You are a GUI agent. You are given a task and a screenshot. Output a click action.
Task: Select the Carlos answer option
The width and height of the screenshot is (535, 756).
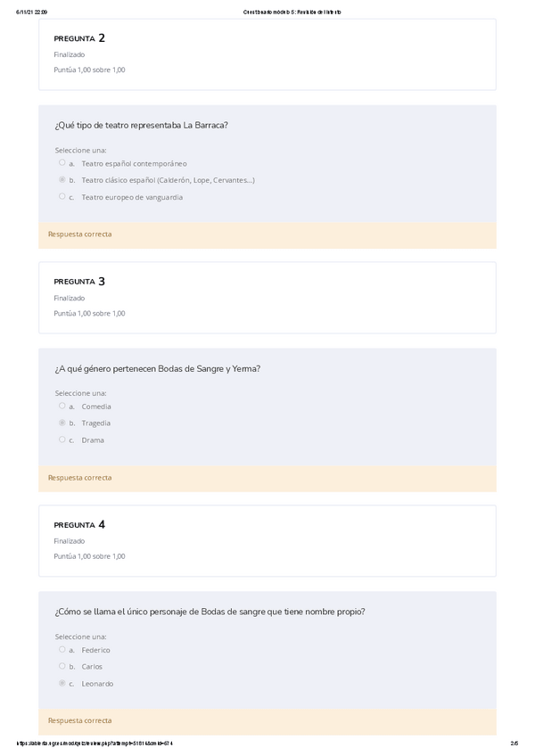[62, 667]
